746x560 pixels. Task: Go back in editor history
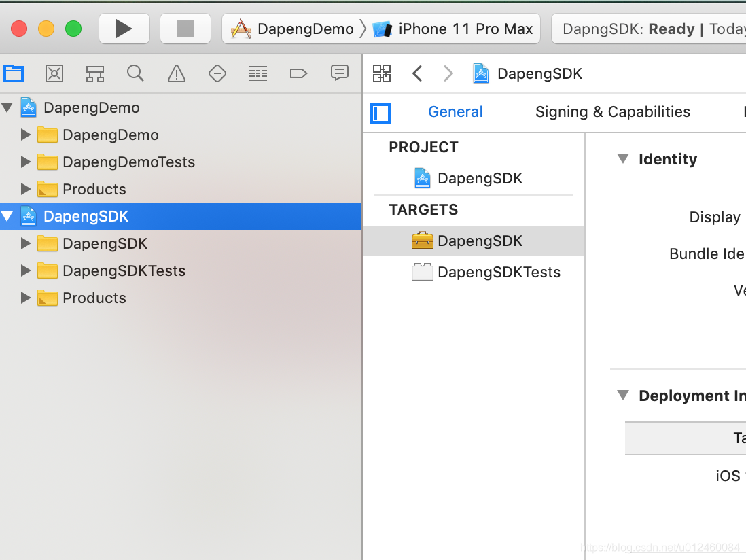click(417, 74)
